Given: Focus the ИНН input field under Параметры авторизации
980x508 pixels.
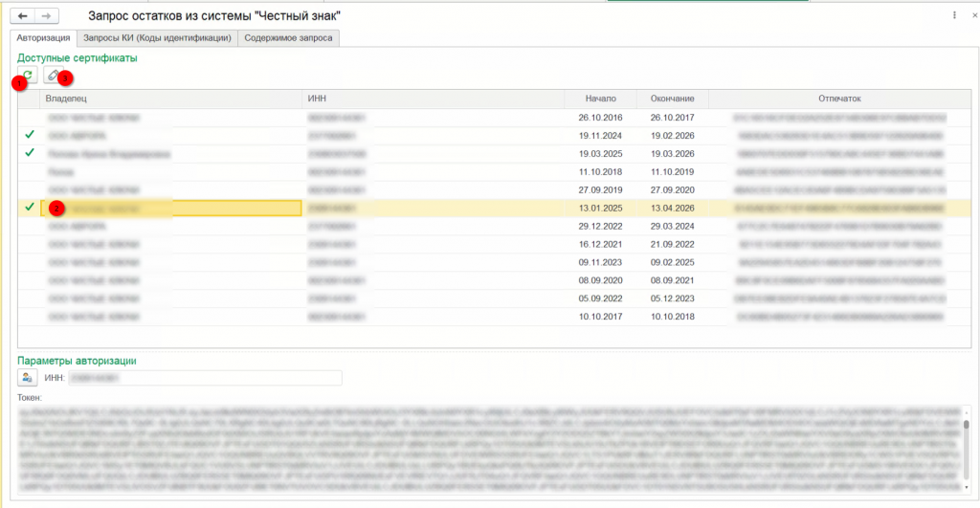Looking at the screenshot, I should (x=205, y=378).
